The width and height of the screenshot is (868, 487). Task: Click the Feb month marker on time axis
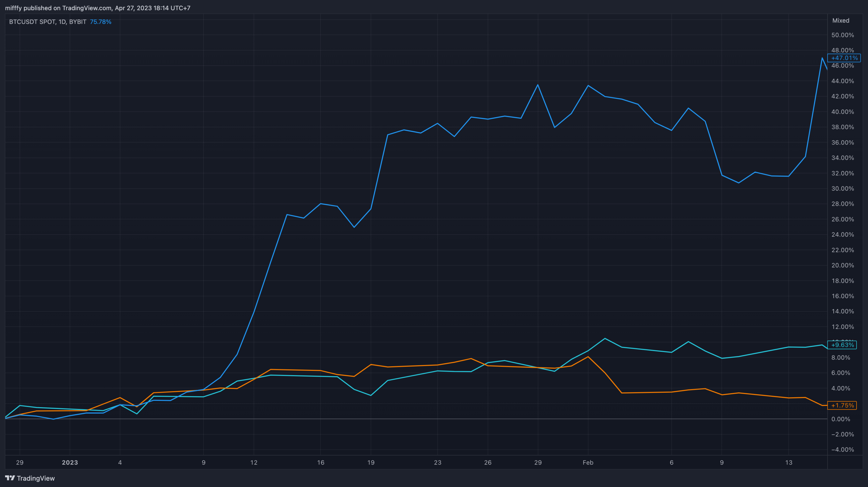click(588, 462)
